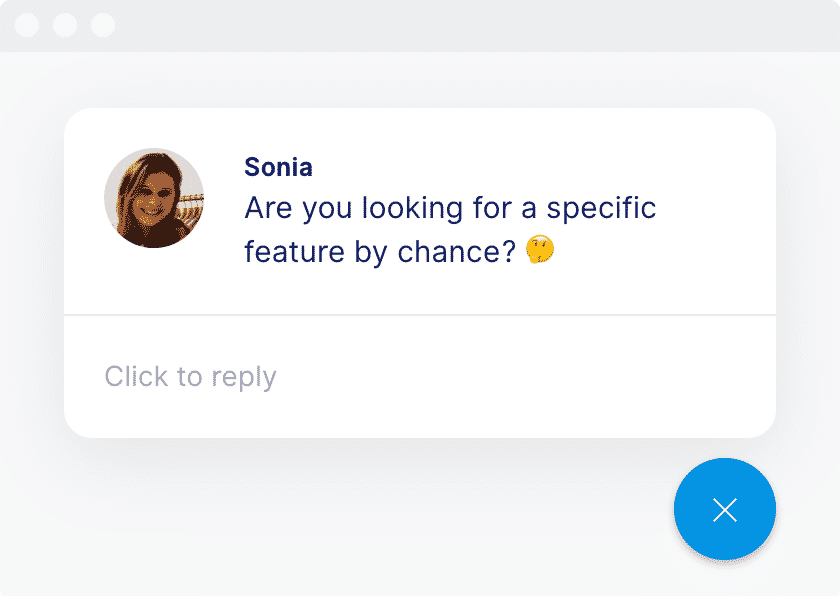Click the divider line above reply area
This screenshot has height=596, width=840.
pos(420,315)
